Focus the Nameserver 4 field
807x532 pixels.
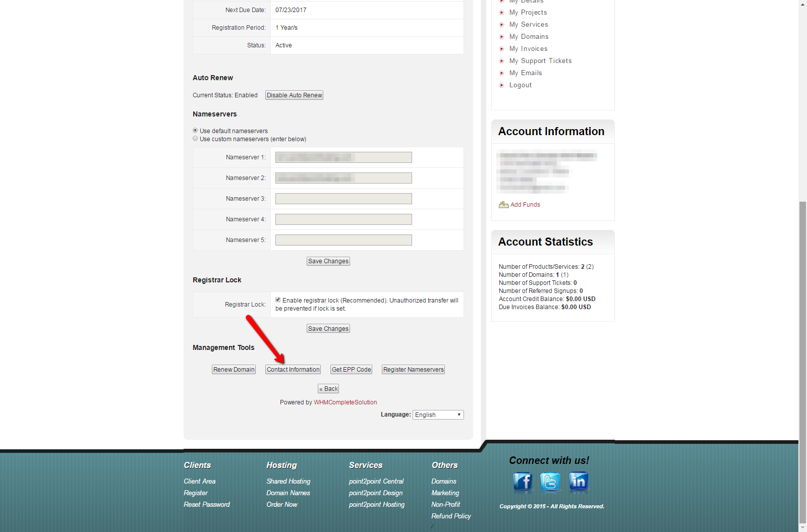point(343,219)
